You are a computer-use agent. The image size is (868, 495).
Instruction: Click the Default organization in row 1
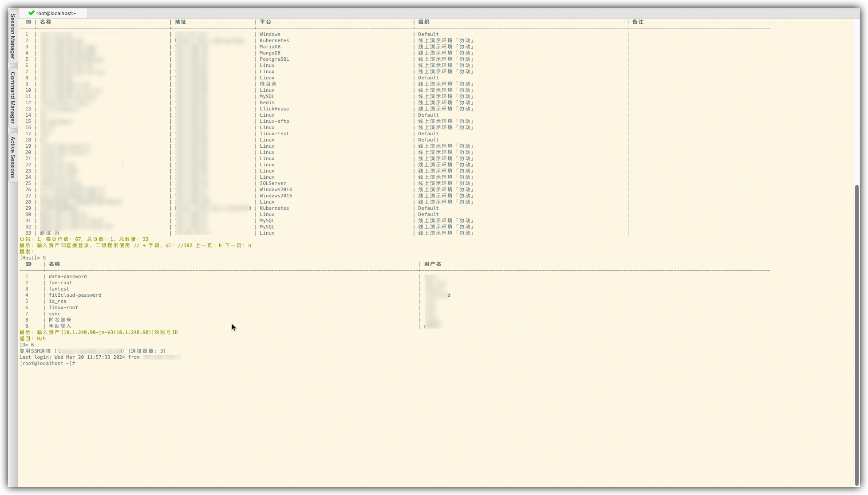(x=428, y=34)
